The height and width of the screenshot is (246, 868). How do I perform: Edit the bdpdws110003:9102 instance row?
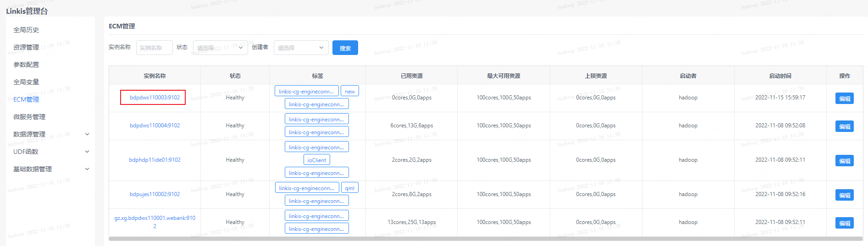tap(844, 98)
